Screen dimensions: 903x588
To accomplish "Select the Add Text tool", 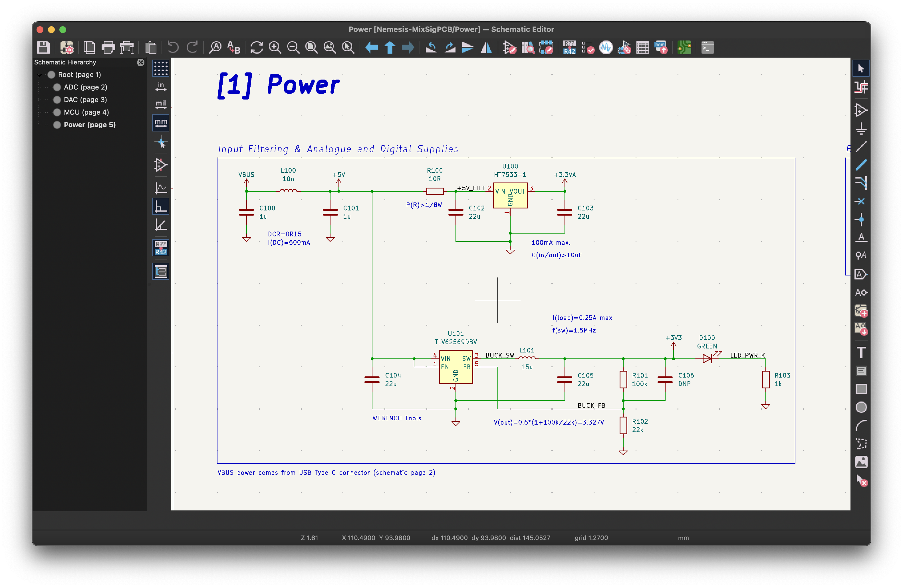I will point(861,352).
